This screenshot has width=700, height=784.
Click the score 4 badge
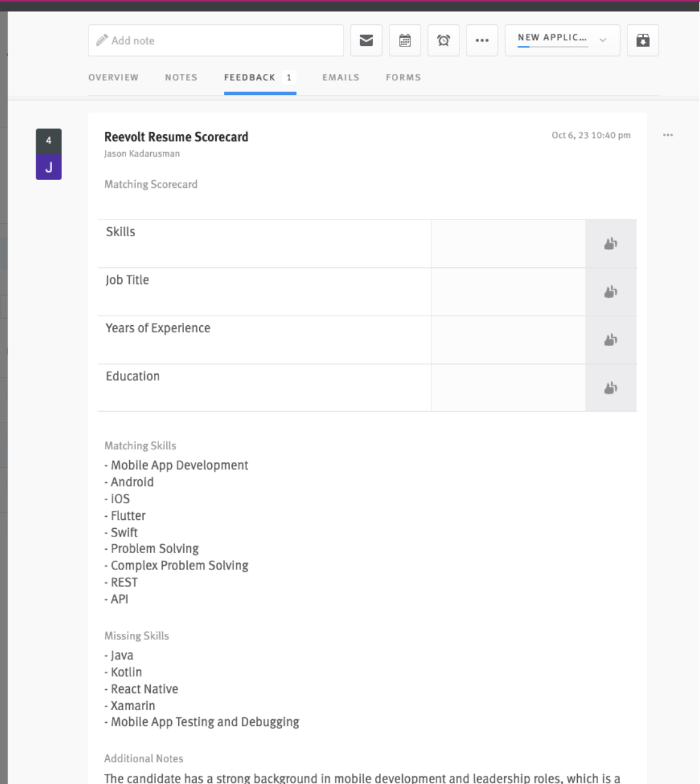click(x=48, y=141)
